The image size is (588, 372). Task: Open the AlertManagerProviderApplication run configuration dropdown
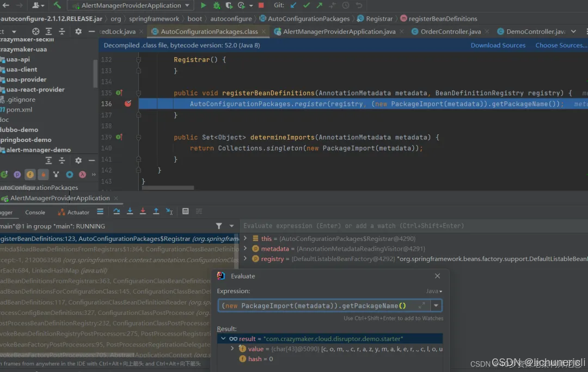187,5
